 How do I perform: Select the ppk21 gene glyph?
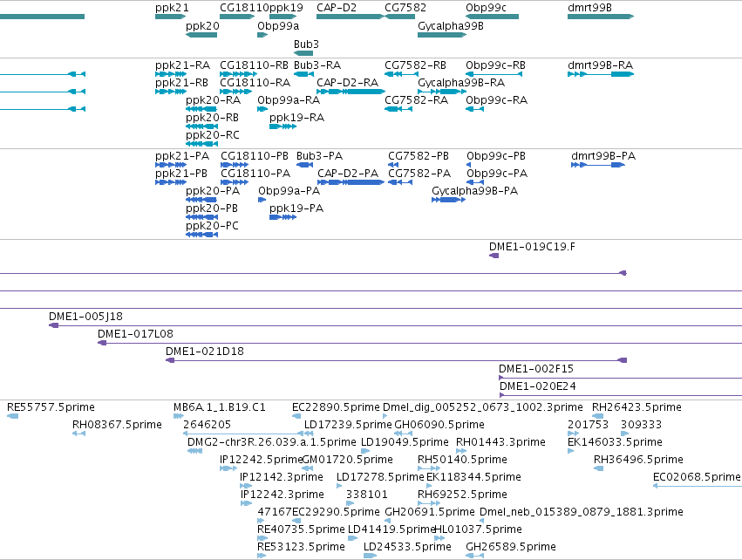[170, 17]
